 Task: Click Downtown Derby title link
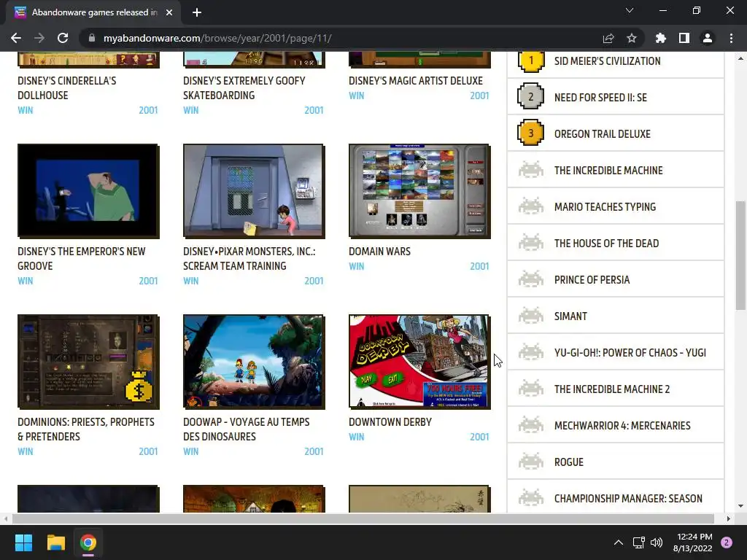(x=390, y=422)
